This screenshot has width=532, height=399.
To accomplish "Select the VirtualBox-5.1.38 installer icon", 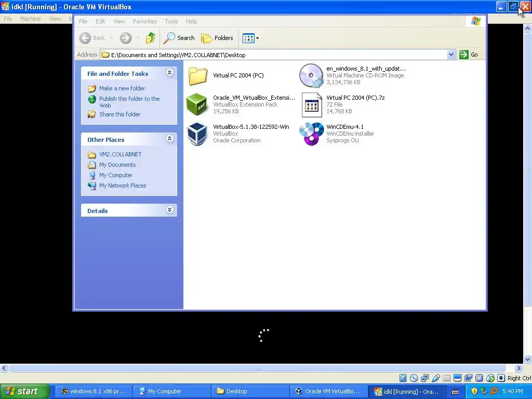I will coord(197,134).
